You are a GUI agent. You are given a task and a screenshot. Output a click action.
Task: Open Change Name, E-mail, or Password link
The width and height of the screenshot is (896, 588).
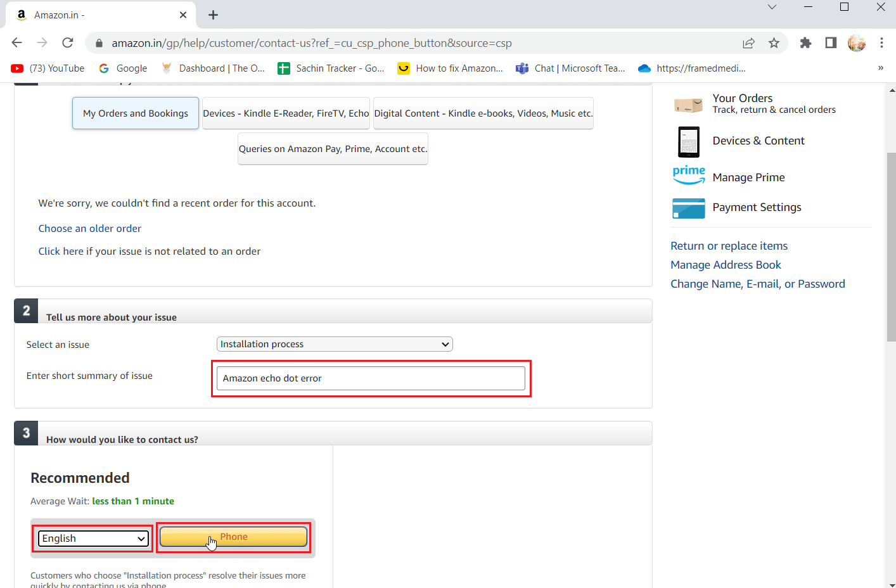click(757, 284)
